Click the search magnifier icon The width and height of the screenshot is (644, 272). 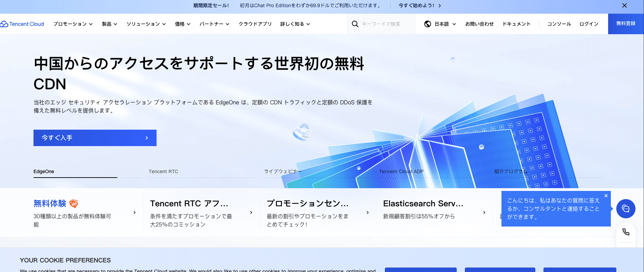(x=355, y=24)
